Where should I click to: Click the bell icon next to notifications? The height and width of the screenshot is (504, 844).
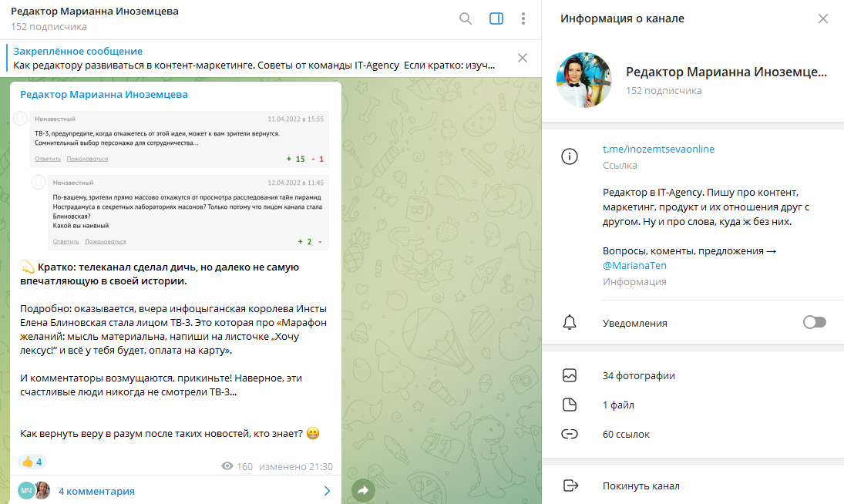point(570,323)
